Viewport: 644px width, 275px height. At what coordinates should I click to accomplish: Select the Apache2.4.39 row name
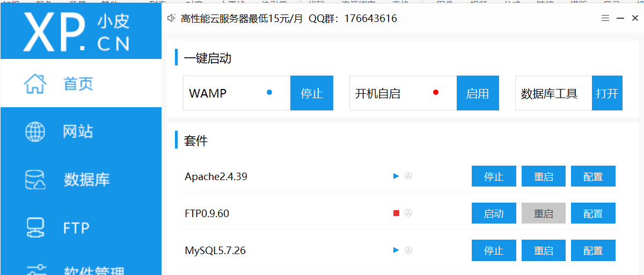click(216, 176)
